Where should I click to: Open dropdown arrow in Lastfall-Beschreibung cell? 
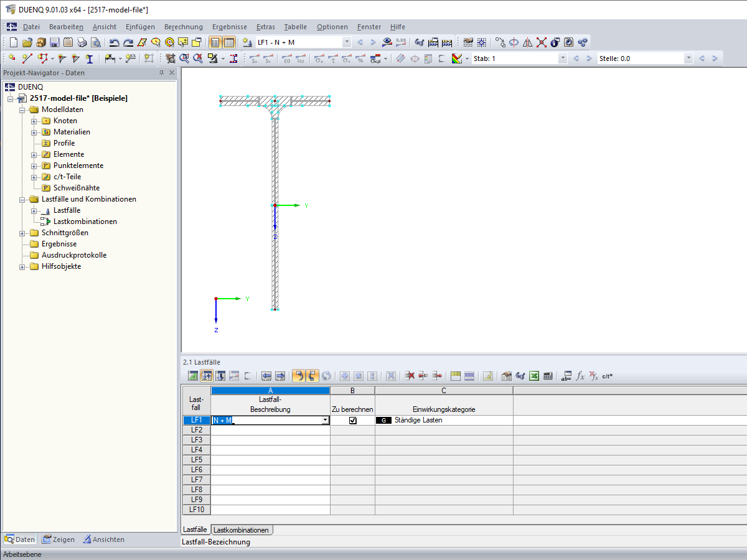tap(325, 421)
